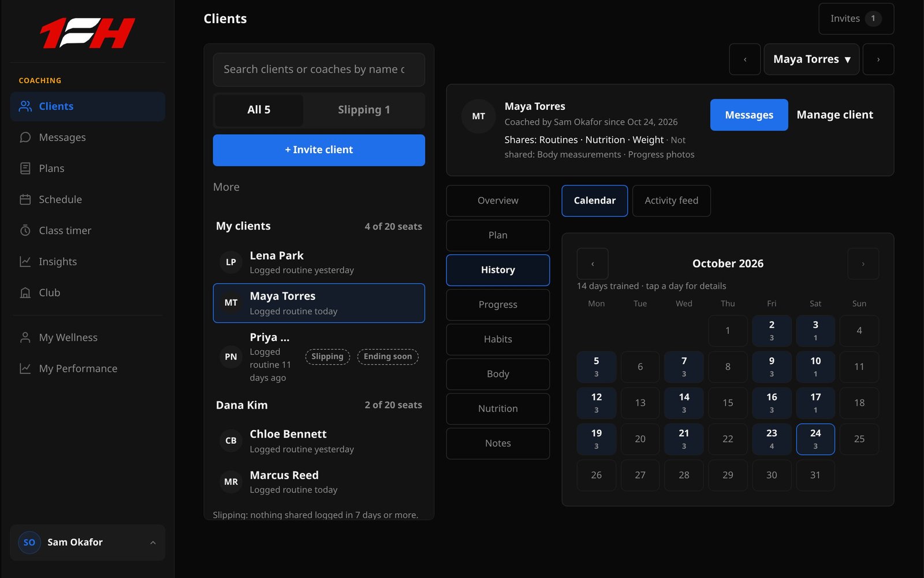The width and height of the screenshot is (924, 578).
Task: Click the Insights chart icon
Action: click(25, 262)
